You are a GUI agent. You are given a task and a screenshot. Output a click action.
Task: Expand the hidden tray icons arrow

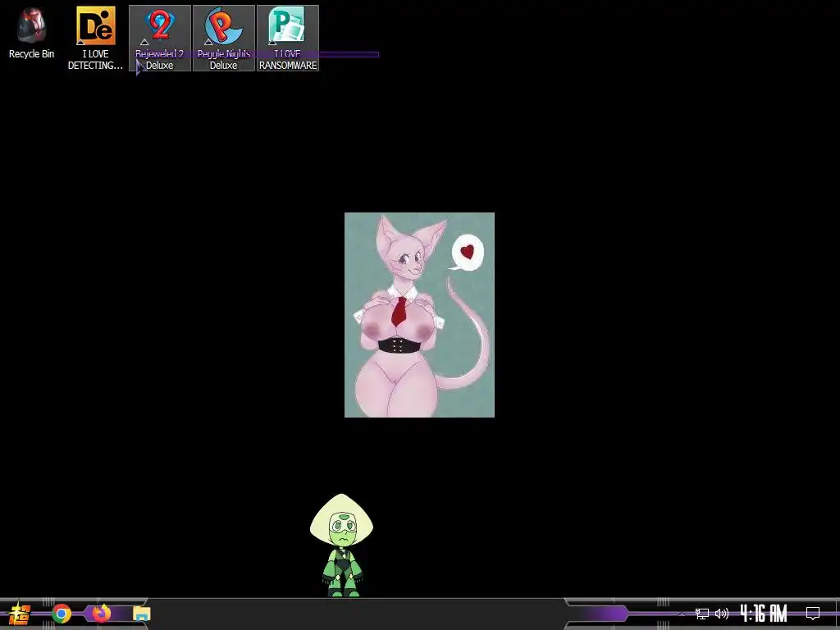(x=682, y=614)
